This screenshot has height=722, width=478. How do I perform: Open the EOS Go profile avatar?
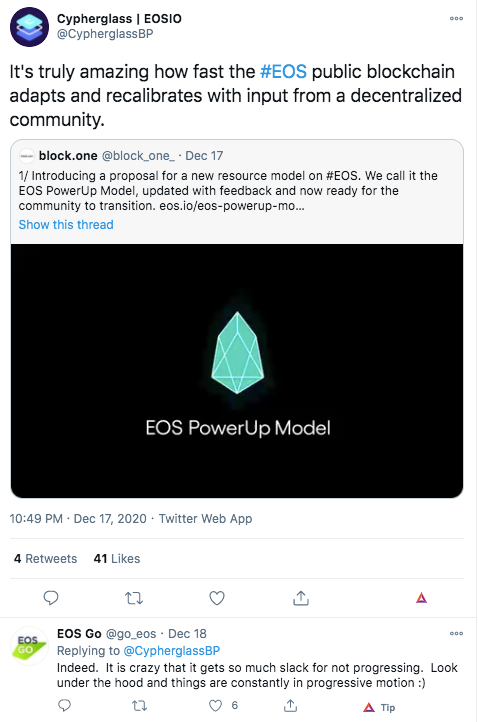[x=29, y=646]
